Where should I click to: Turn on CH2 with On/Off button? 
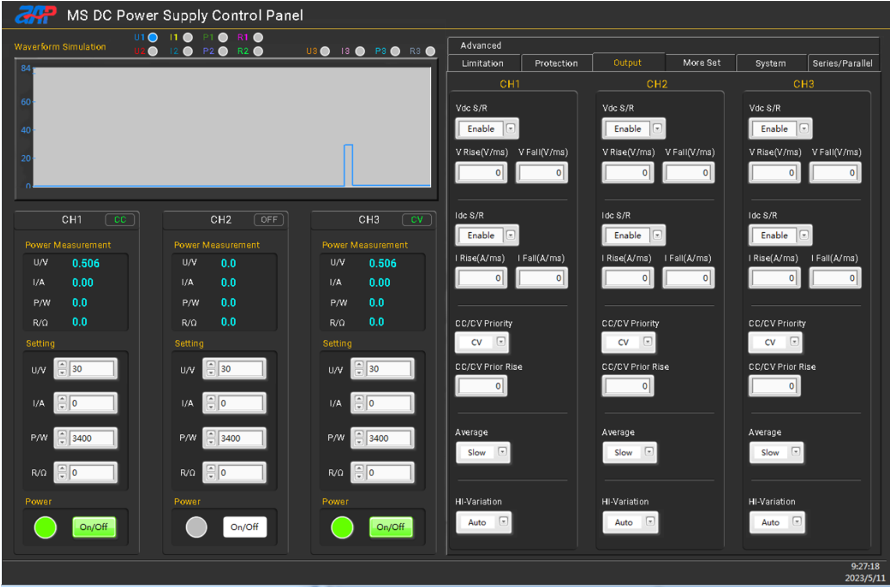tap(245, 527)
